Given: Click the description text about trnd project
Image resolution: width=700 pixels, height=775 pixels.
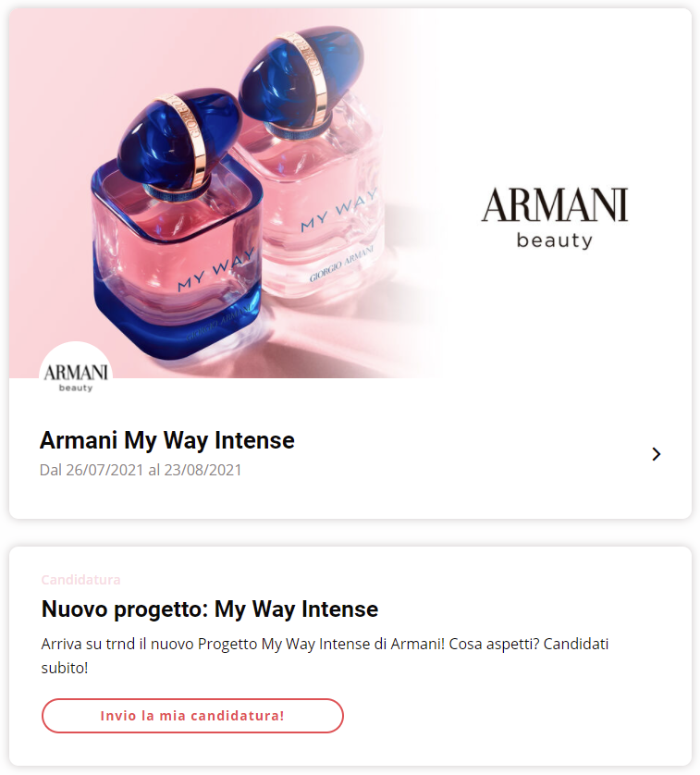Looking at the screenshot, I should pos(325,656).
